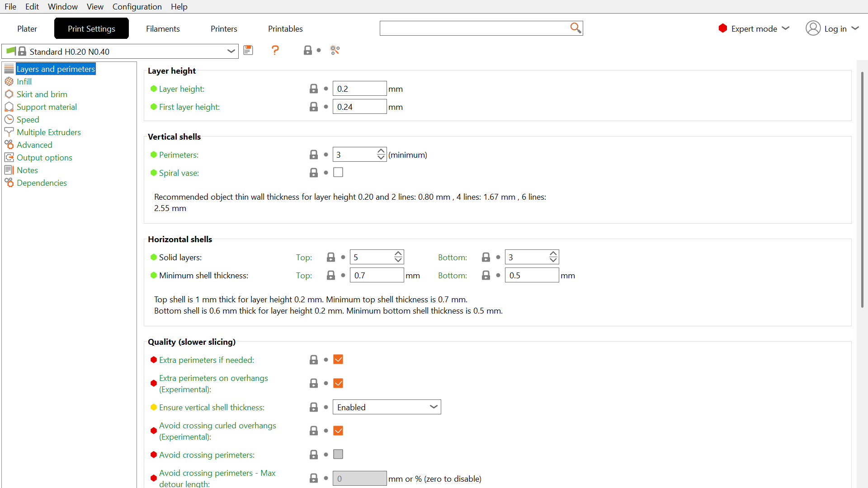
Task: Increase the Perimeters count with up arrow
Action: (x=381, y=151)
